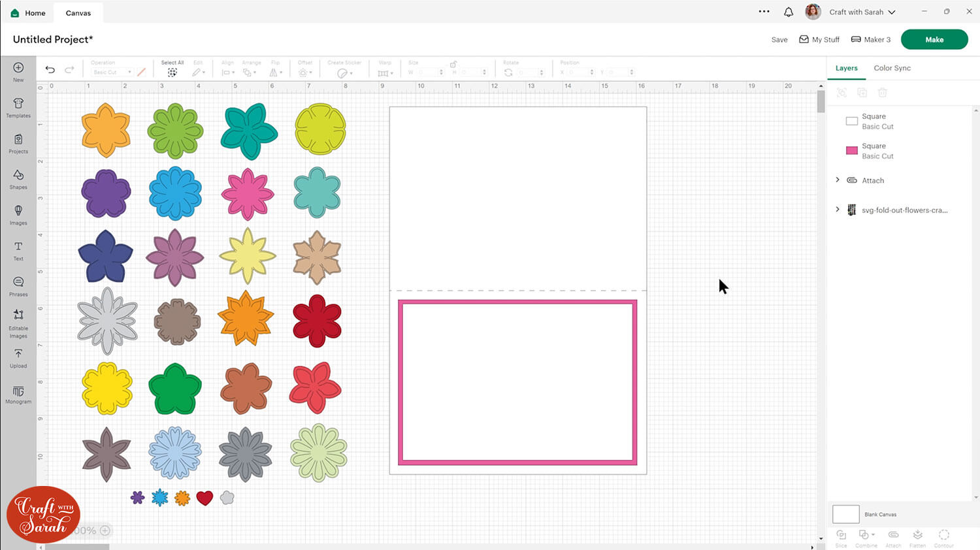Click the Select All icon
The image size is (980, 550).
click(x=172, y=72)
